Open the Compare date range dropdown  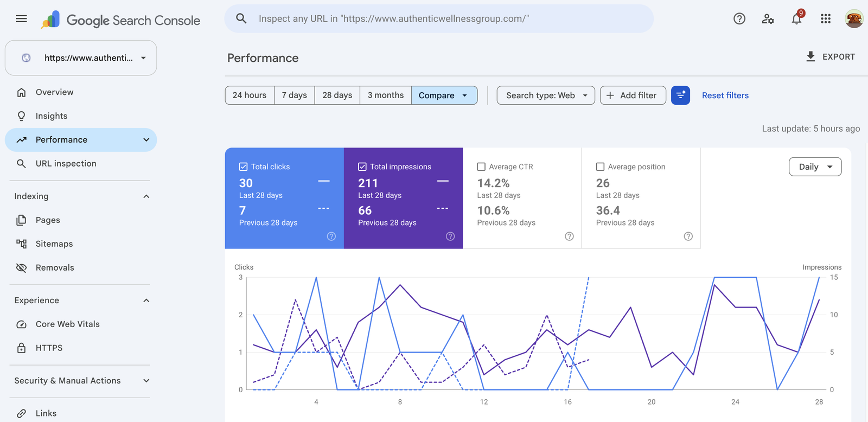point(444,95)
